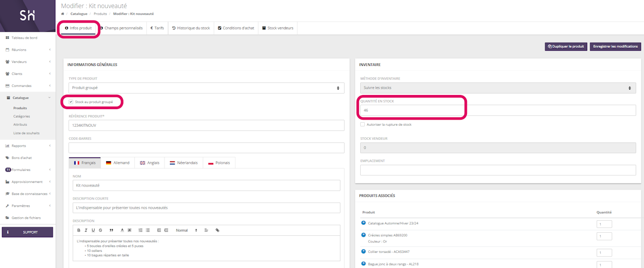
Task: Click the home icon in breadcrumb
Action: [62, 14]
